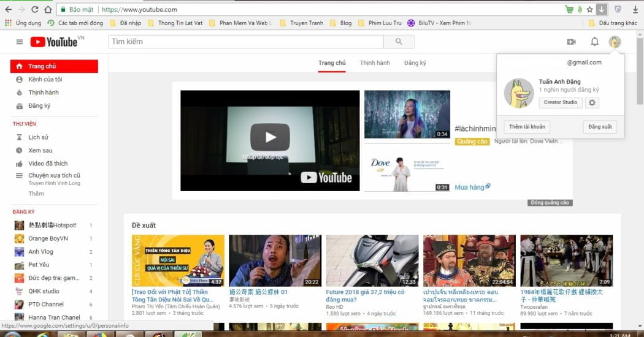Click Thêm tài khoản button

coord(527,127)
